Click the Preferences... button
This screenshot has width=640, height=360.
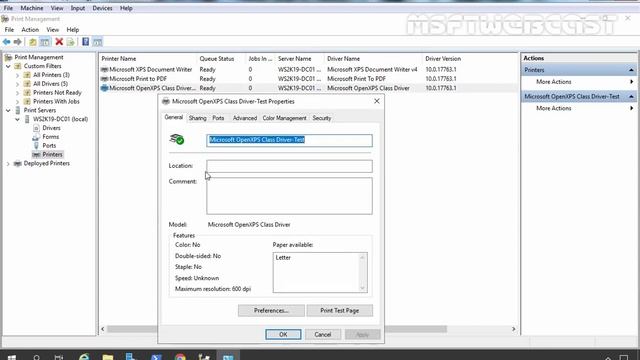pyautogui.click(x=271, y=311)
